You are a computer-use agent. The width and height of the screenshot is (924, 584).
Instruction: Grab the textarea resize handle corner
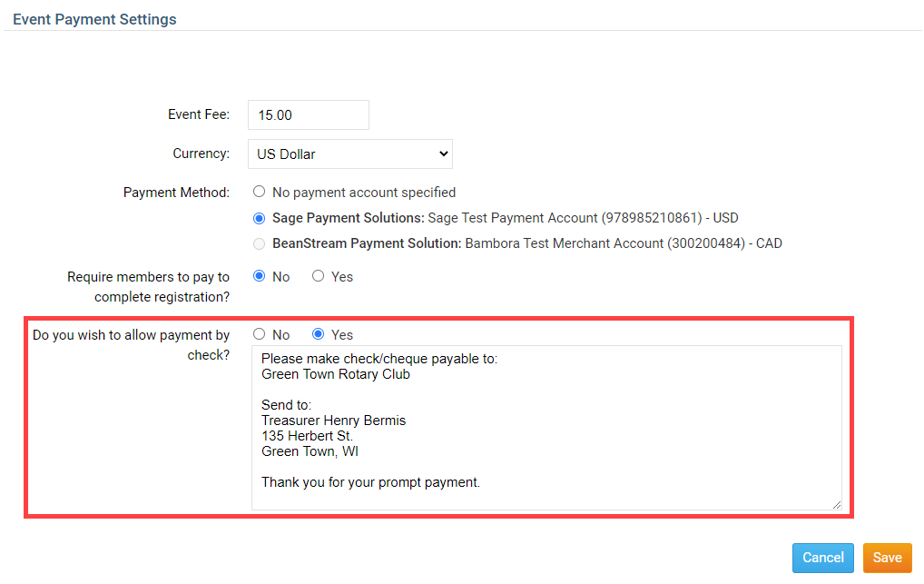click(x=836, y=504)
